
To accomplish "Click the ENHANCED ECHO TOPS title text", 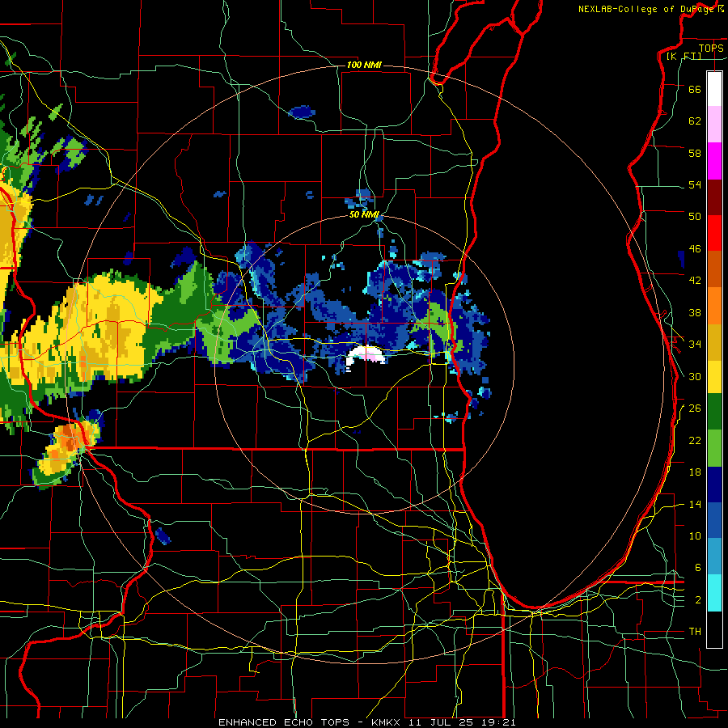I will point(284,722).
